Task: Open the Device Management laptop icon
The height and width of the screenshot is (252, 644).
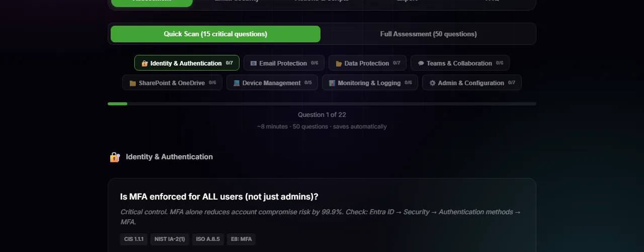Action: pos(236,83)
